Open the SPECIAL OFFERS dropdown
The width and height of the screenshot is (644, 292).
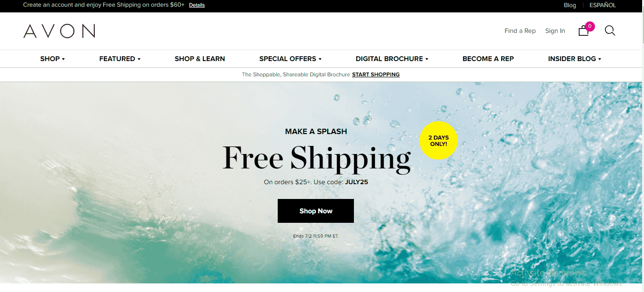291,59
